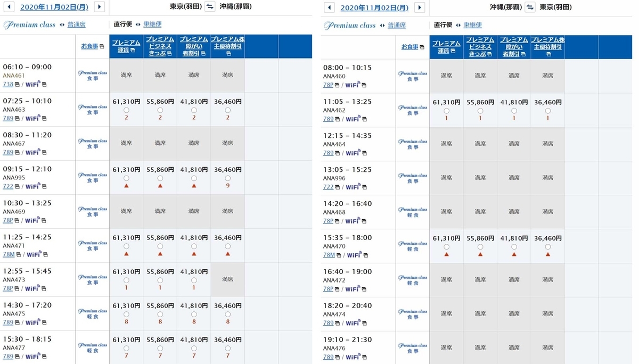
Task: Click flight number ANA469
Action: click(x=14, y=212)
